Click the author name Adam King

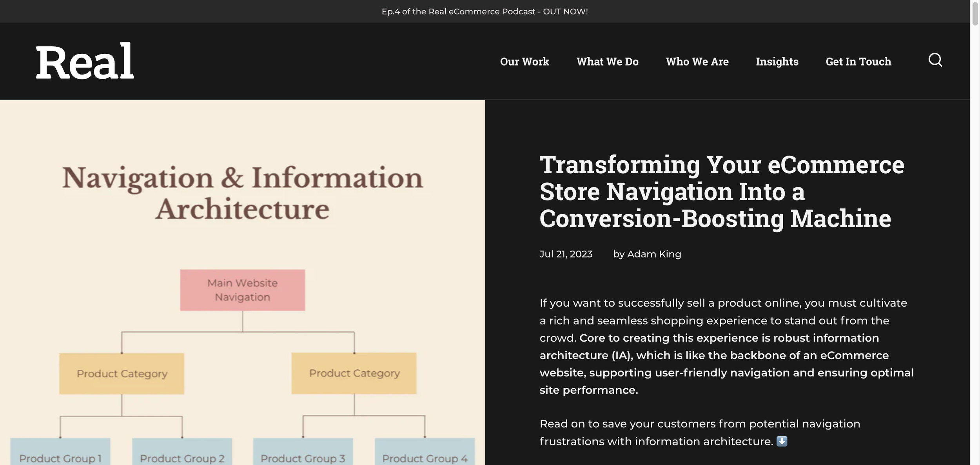click(x=654, y=254)
